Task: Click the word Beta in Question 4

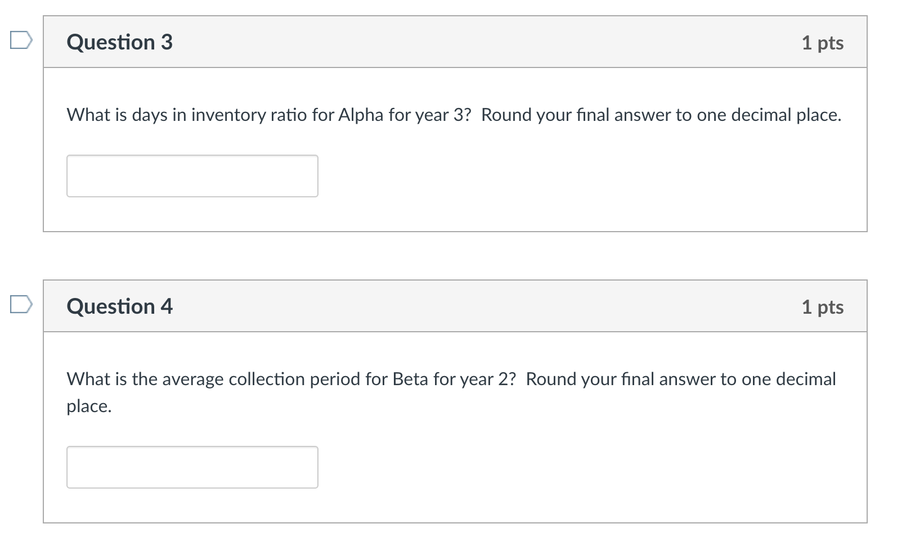Action: point(410,379)
